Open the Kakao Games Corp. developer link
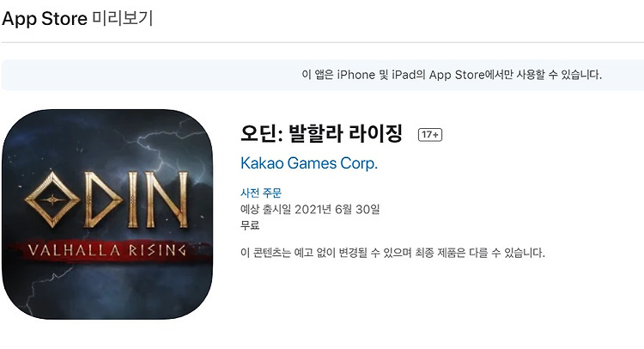644x349 pixels. [x=309, y=163]
